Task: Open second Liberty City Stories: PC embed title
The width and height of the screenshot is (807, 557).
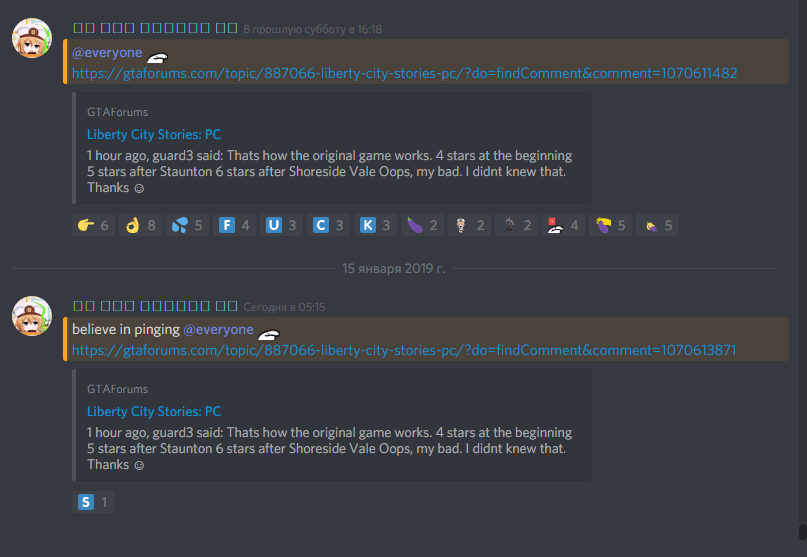Action: coord(154,411)
